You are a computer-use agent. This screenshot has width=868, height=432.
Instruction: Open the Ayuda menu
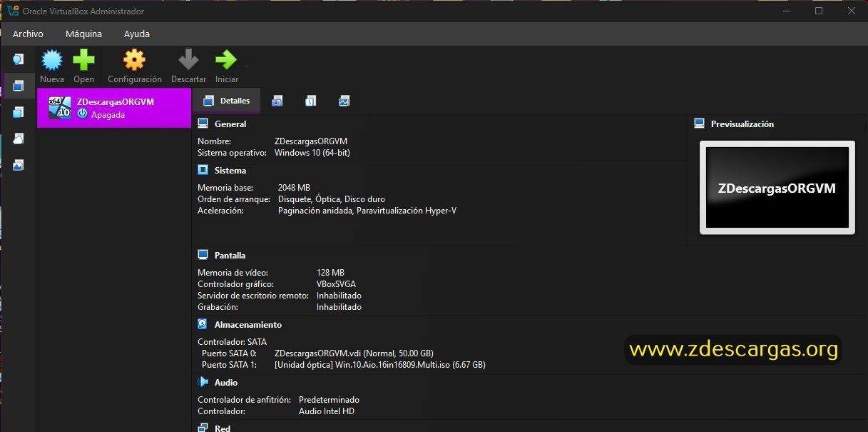137,34
